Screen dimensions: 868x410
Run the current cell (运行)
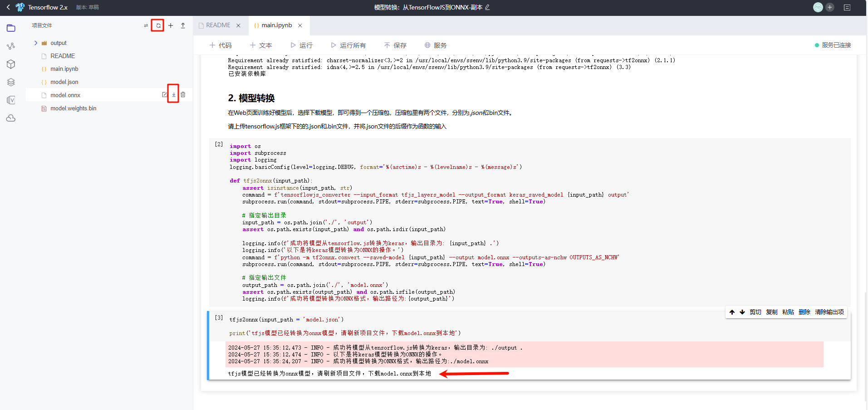click(x=301, y=45)
